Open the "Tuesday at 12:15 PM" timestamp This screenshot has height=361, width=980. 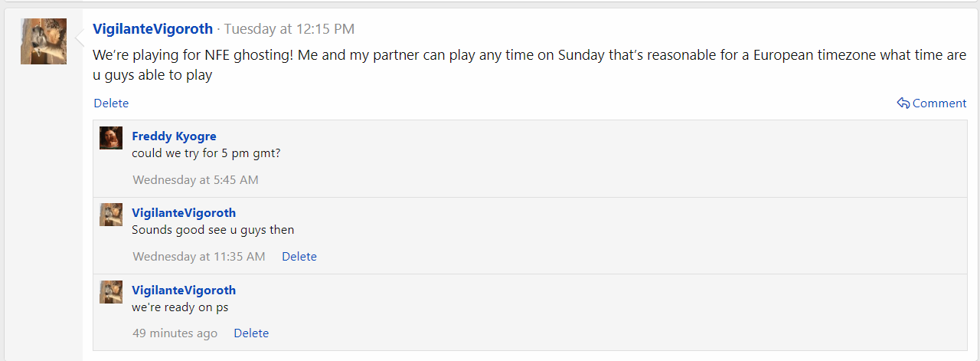point(289,29)
